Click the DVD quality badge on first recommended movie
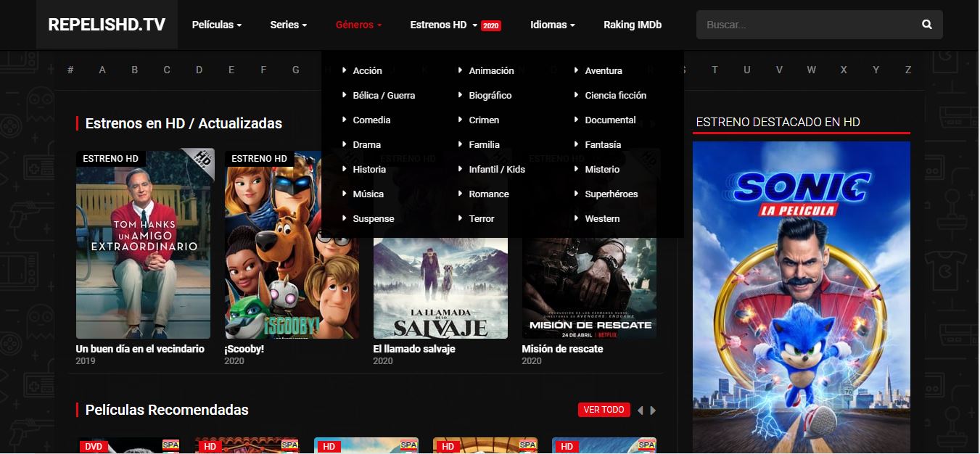 (x=93, y=446)
